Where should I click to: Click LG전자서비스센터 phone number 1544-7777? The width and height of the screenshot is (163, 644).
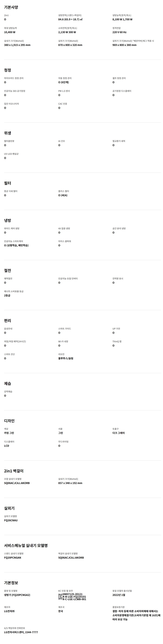(x=32, y=632)
